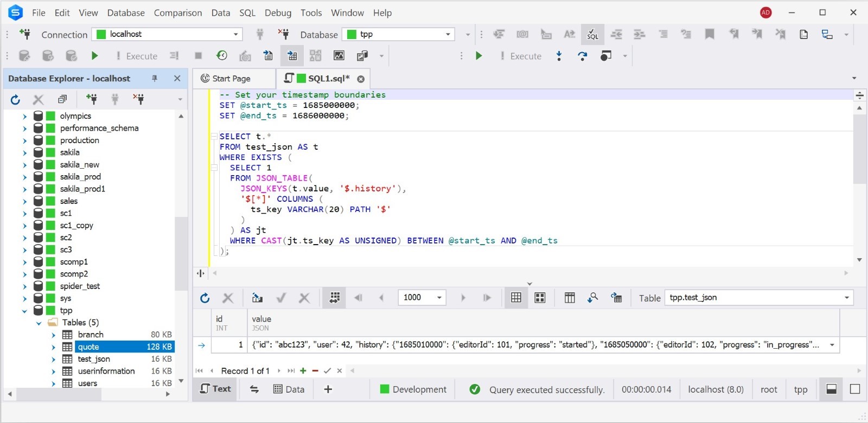Screen dimensions: 868x423
Task: Toggle the paginal mode button in the grid toolbar
Action: [x=335, y=298]
